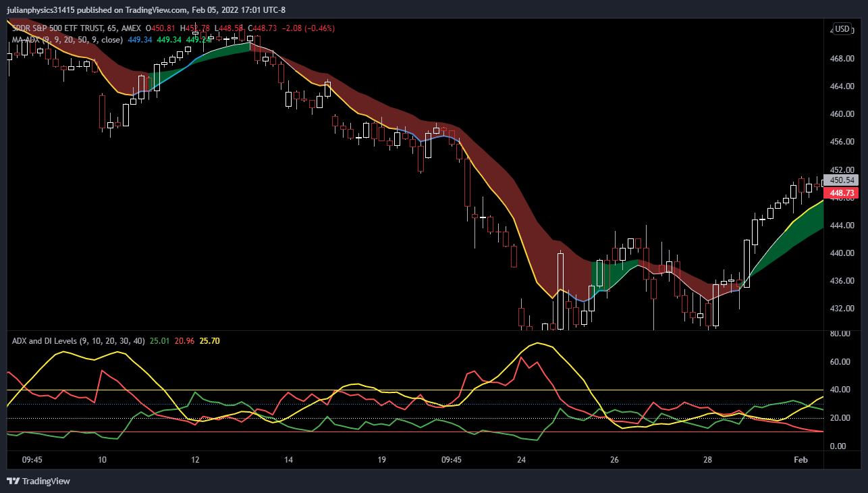Screen dimensions: 868x493
Task: Click the date label 28 on time axis
Action: pyautogui.click(x=708, y=460)
